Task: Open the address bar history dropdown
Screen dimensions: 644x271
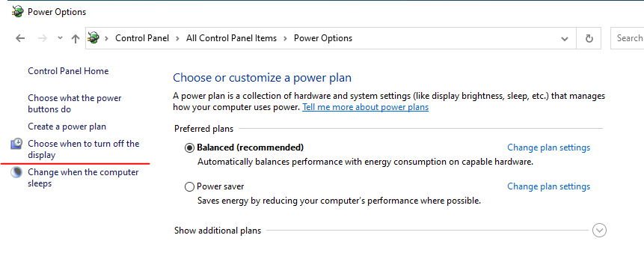Action: (x=565, y=39)
